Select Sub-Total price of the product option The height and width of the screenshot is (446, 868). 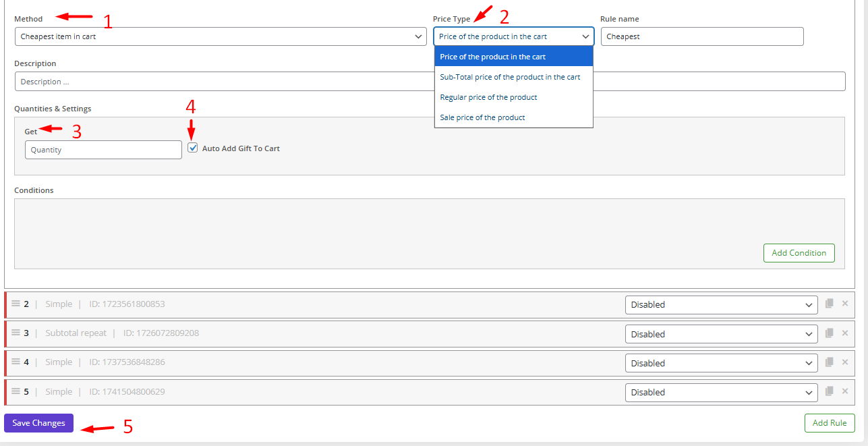pyautogui.click(x=510, y=77)
